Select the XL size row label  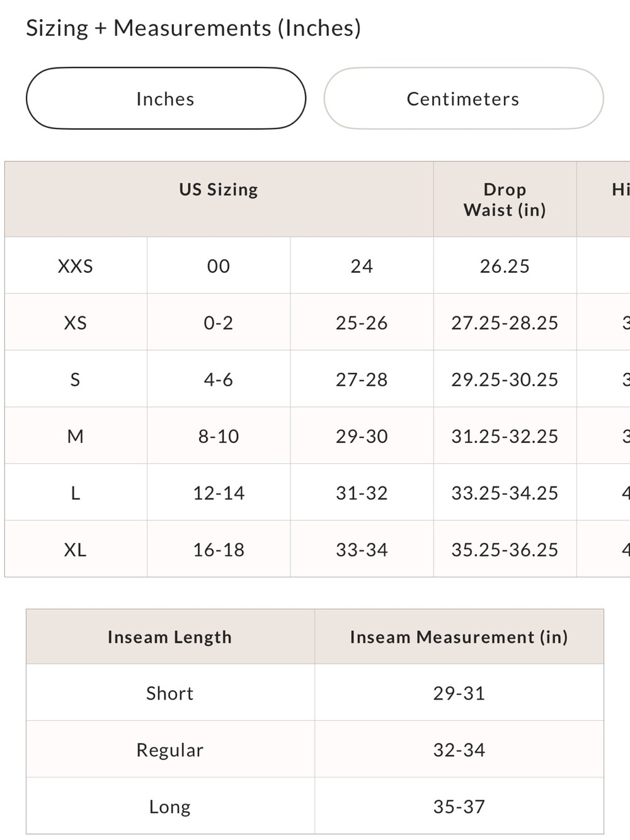pos(76,549)
